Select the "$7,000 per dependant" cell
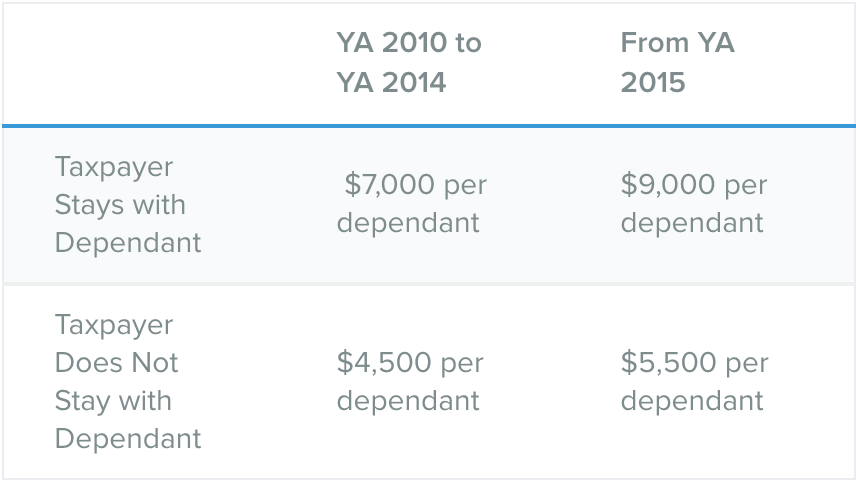The image size is (856, 480). click(x=411, y=204)
